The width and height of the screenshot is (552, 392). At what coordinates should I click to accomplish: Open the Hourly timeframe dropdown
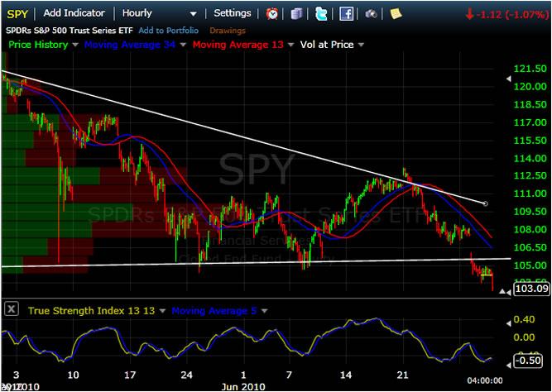point(159,13)
